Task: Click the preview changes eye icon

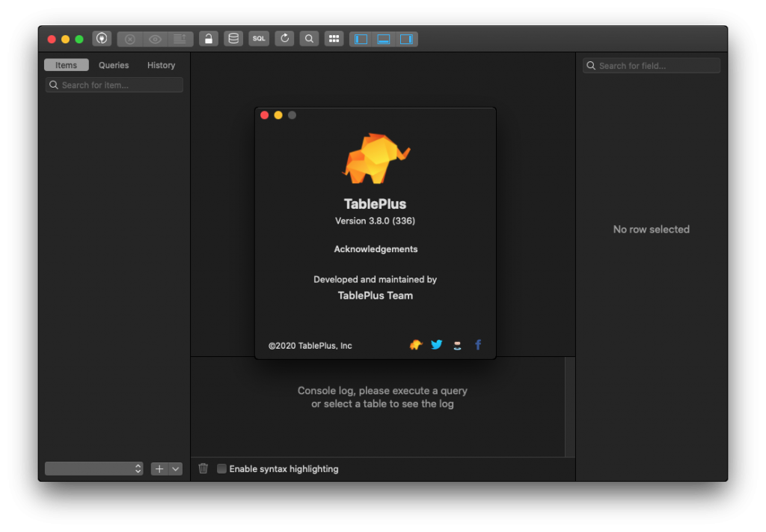Action: [156, 39]
